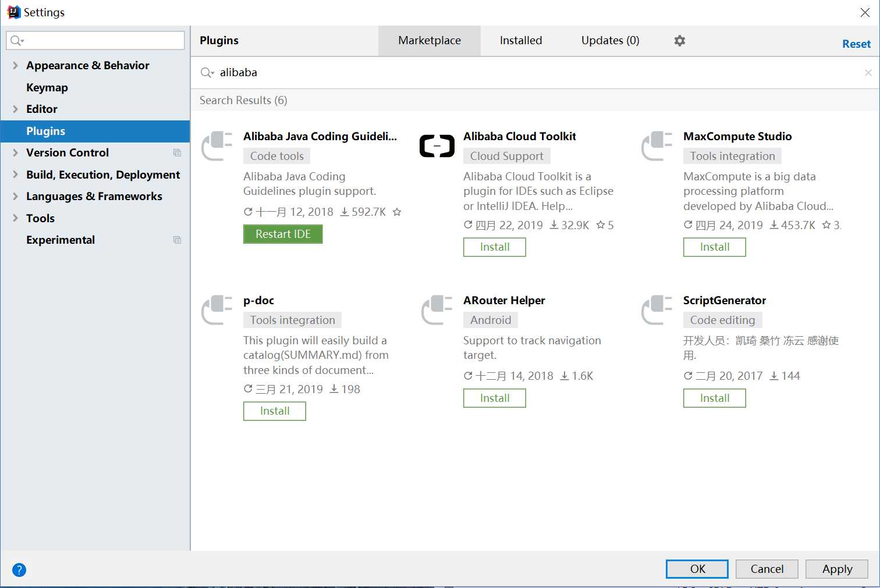Click the Restart IDE button
Viewport: 880px width, 588px height.
coord(283,234)
